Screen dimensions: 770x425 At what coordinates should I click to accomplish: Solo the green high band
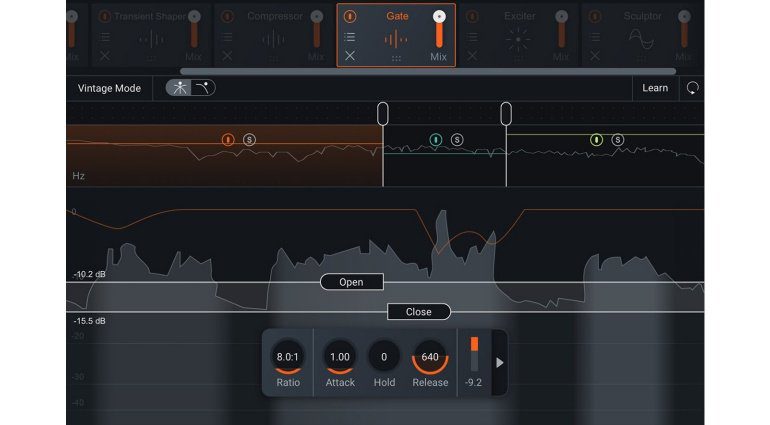pyautogui.click(x=618, y=140)
